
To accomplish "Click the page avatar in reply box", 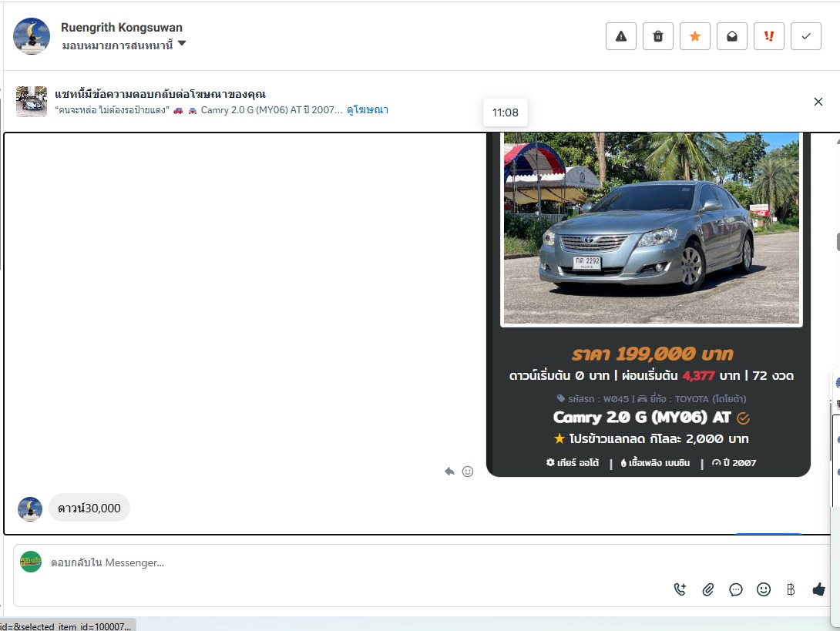I will pos(31,562).
